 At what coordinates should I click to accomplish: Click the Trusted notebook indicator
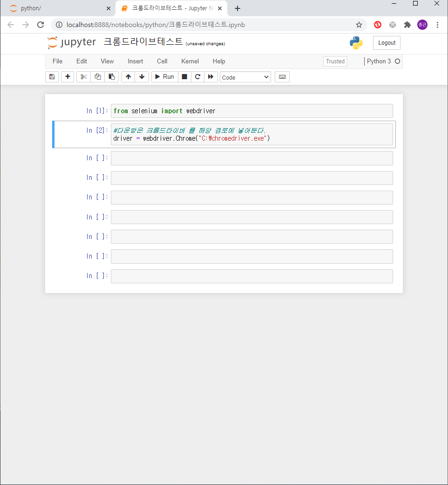[x=335, y=61]
